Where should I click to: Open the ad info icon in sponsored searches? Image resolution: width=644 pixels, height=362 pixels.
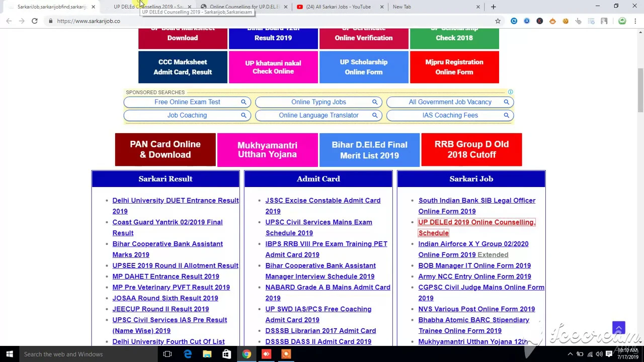[510, 92]
